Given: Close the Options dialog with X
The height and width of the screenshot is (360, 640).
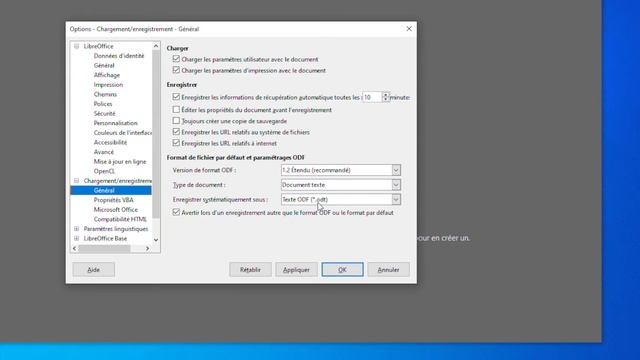Looking at the screenshot, I should tap(409, 29).
